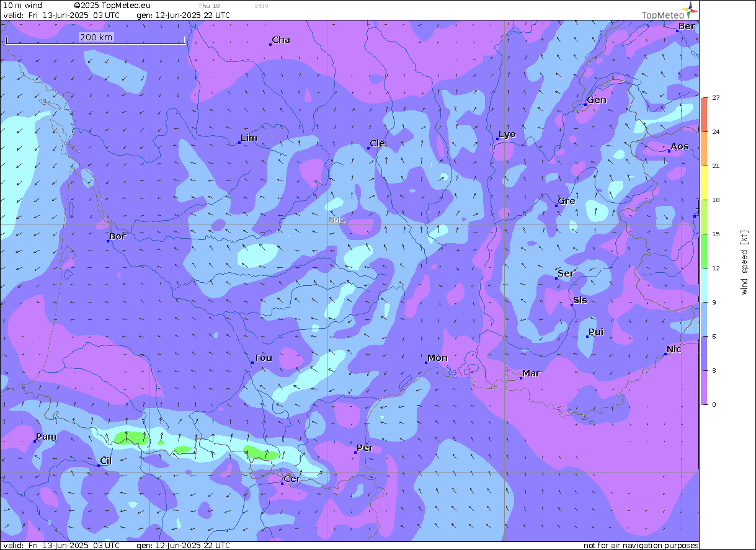Screen dimensions: 756x550
Task: Click the Per city label
Action: (x=365, y=448)
